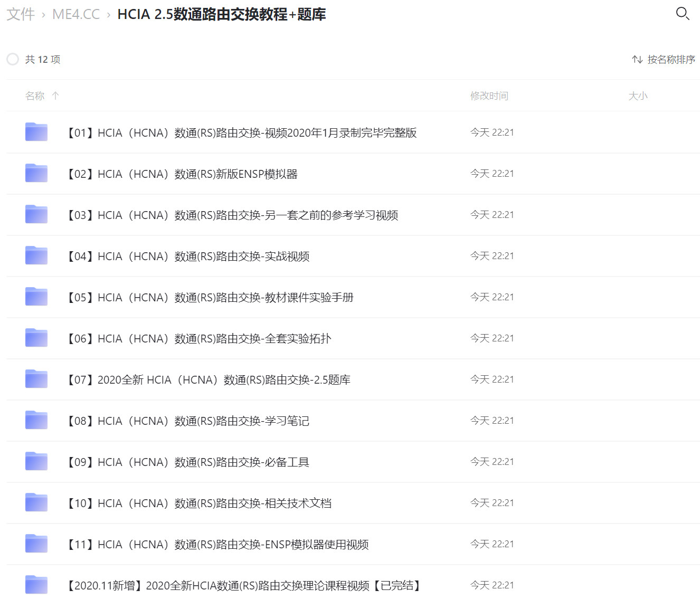Click the 共 12 项 item count
The width and height of the screenshot is (700, 609).
click(43, 60)
